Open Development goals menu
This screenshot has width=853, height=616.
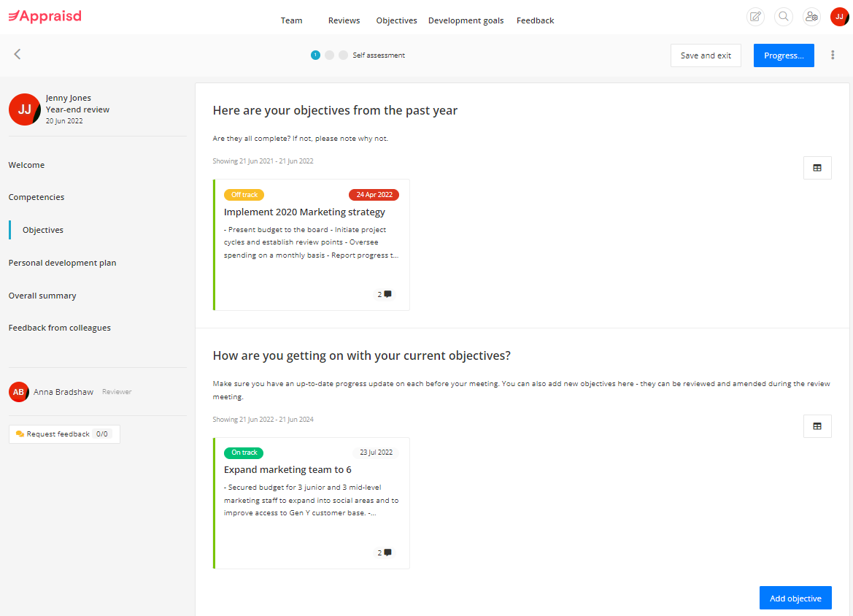[x=466, y=20]
